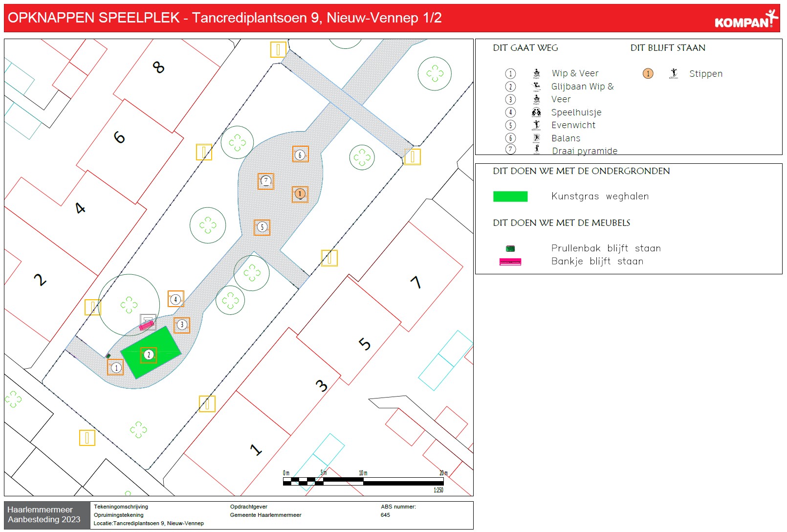
Task: Click the Stippen figure icon in the legend
Action: [674, 74]
